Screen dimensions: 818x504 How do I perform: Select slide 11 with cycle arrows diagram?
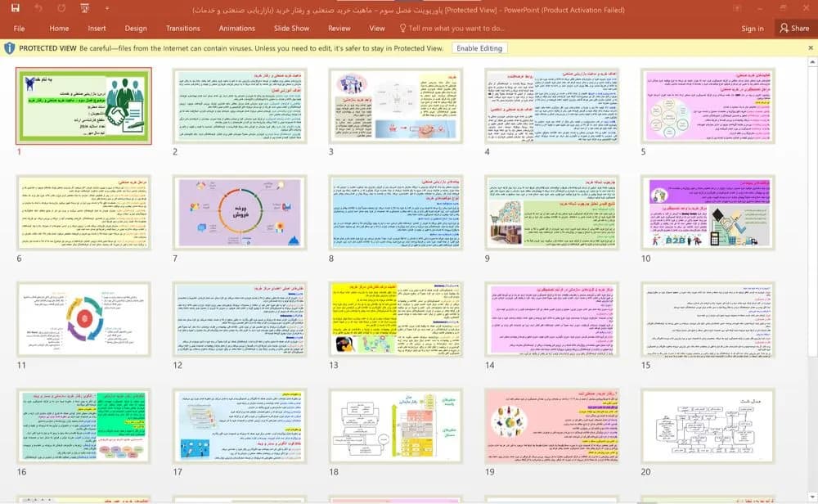click(83, 319)
